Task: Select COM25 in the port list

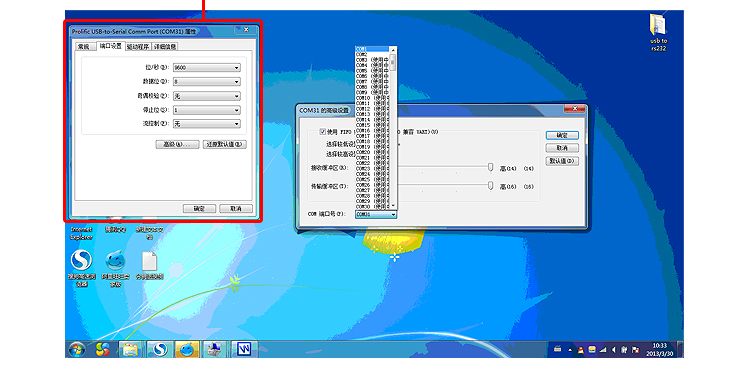Action: coord(373,179)
